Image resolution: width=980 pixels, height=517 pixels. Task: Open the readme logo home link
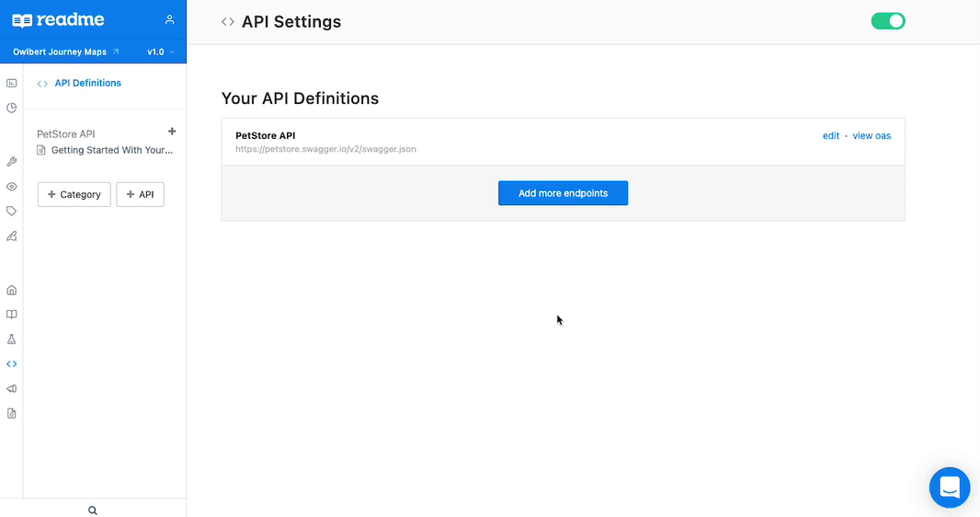point(58,20)
